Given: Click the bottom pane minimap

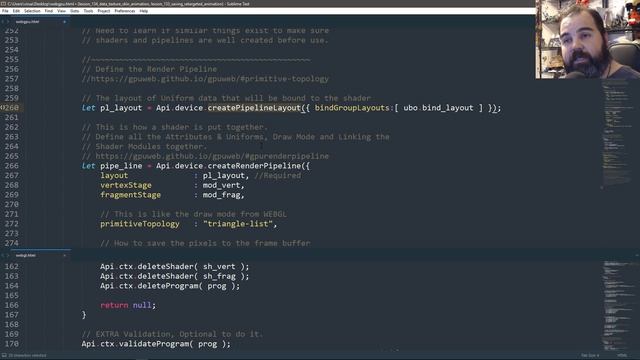Looking at the screenshot, I should click(x=620, y=305).
